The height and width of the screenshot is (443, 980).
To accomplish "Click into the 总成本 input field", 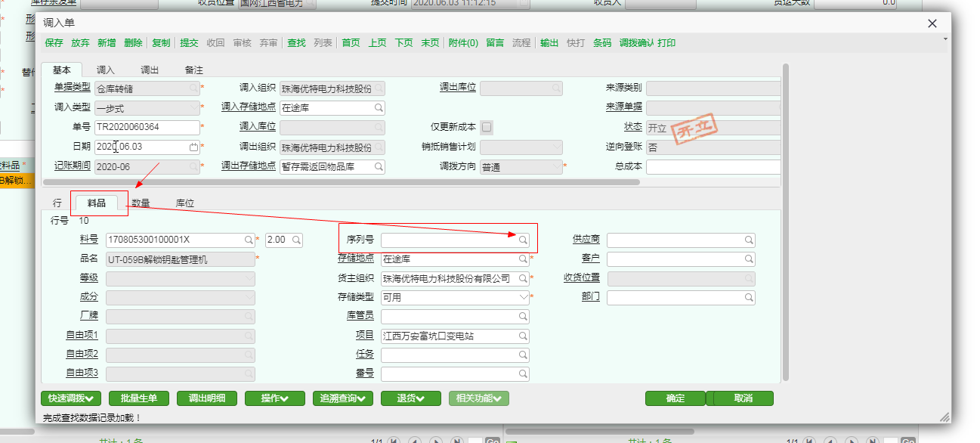I will [713, 166].
